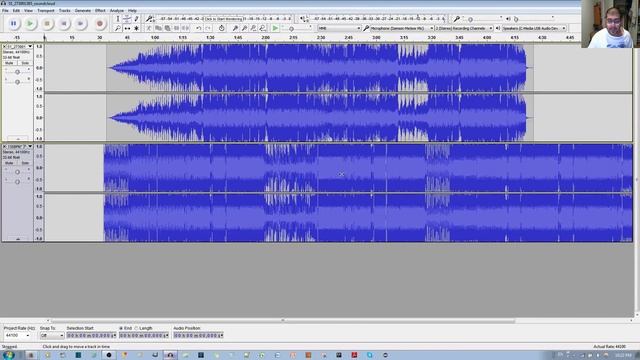Click playback meter speaker icon
Screen dimensions: 640x360
pyautogui.click(x=303, y=19)
